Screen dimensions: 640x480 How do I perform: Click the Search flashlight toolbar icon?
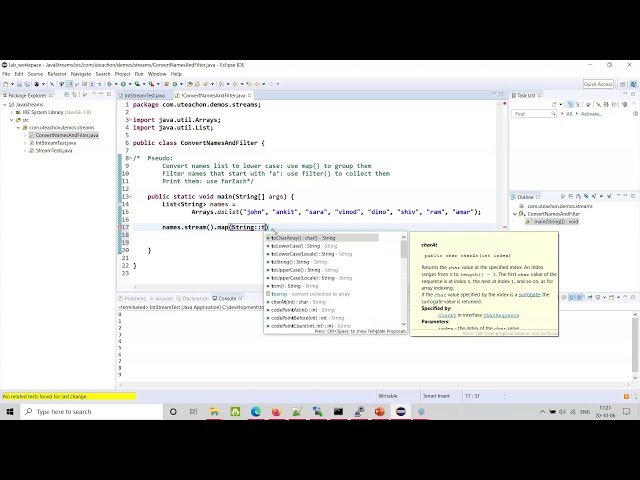point(206,84)
